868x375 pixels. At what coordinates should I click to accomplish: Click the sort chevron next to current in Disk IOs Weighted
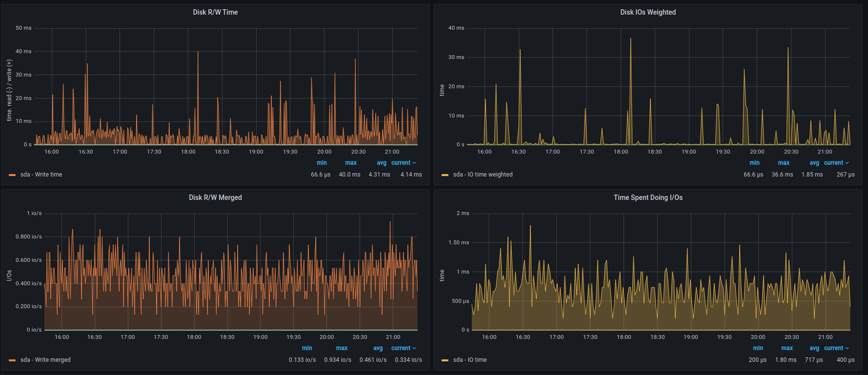847,163
